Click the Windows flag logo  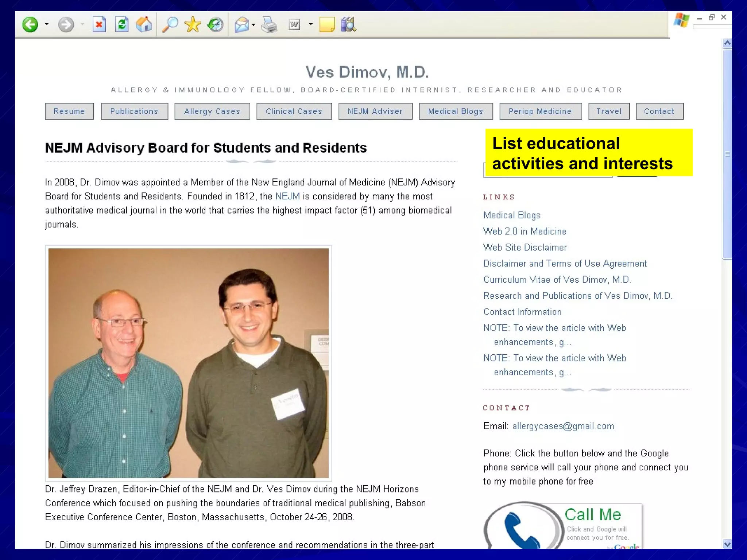[x=681, y=20]
